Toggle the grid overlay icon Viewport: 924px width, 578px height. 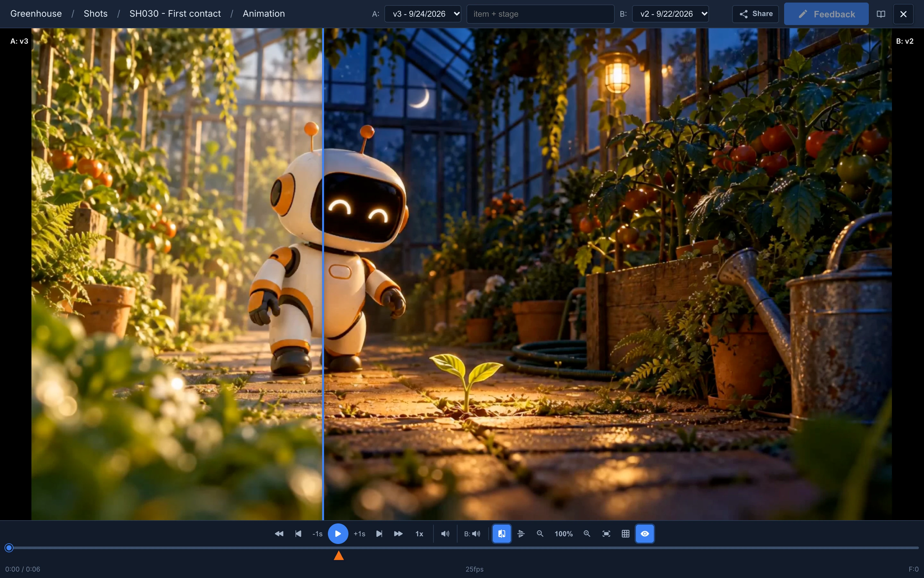pos(625,534)
